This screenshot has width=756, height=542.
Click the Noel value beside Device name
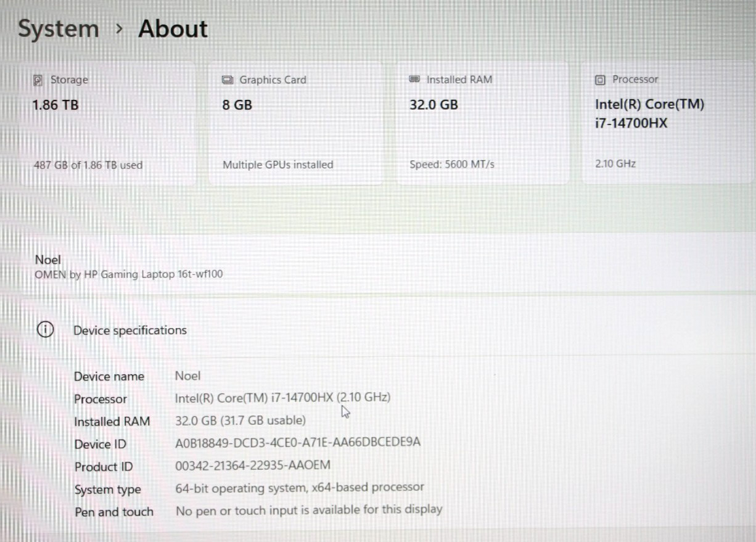[x=188, y=376]
